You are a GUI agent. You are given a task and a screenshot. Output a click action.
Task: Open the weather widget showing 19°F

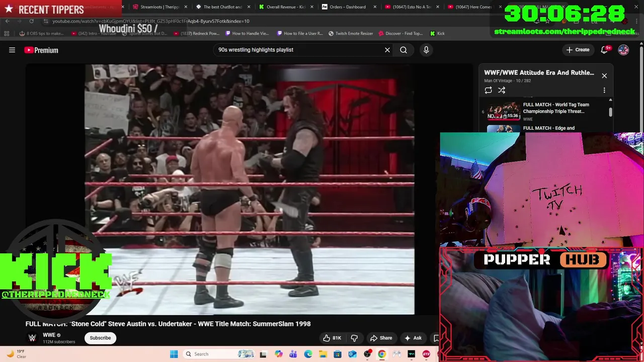(16, 354)
